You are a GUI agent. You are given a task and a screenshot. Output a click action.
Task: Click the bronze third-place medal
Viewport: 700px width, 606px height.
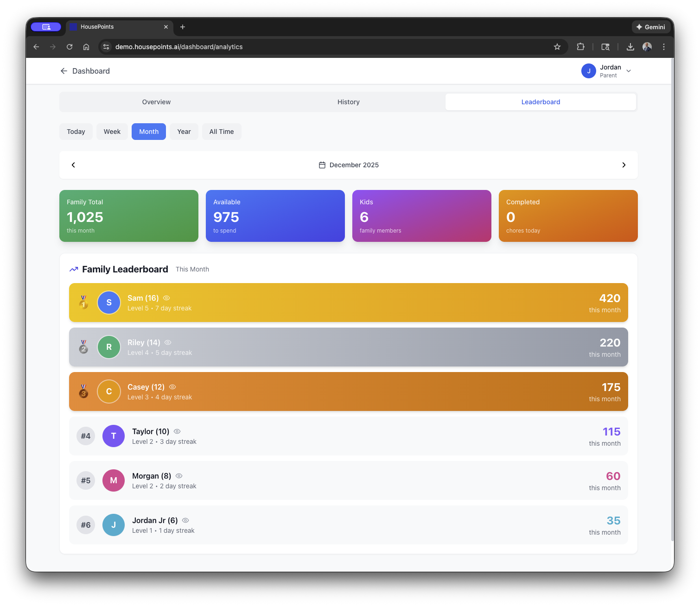(83, 391)
